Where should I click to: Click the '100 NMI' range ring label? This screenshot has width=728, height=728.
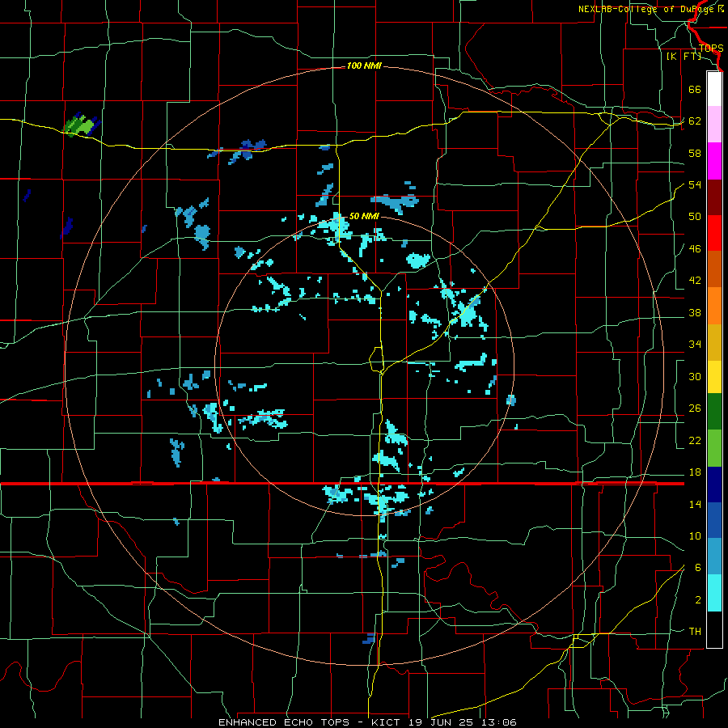click(364, 66)
